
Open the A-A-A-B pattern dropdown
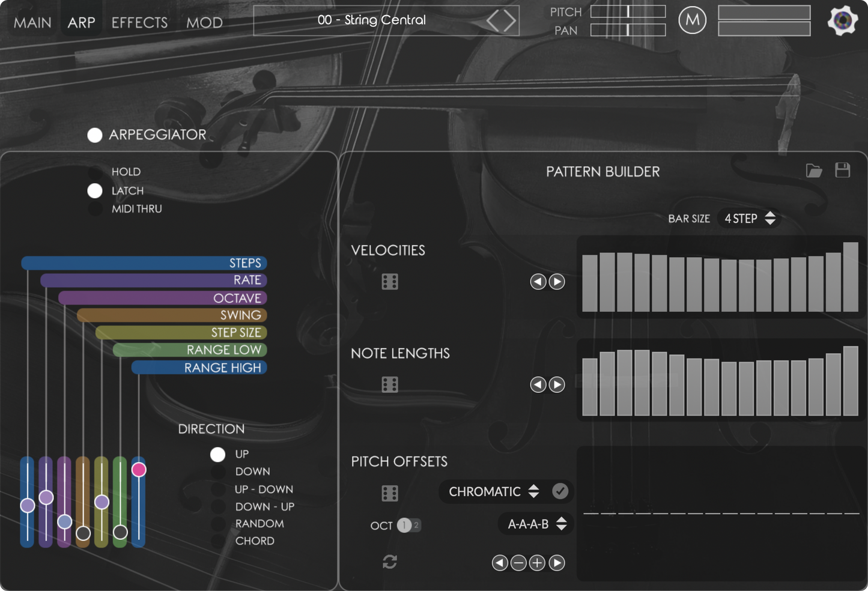point(536,524)
